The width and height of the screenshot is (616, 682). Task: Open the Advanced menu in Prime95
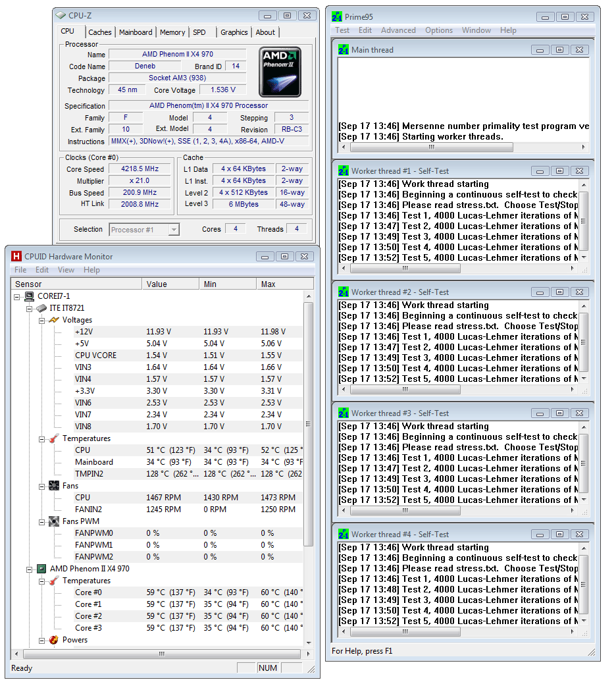(398, 30)
